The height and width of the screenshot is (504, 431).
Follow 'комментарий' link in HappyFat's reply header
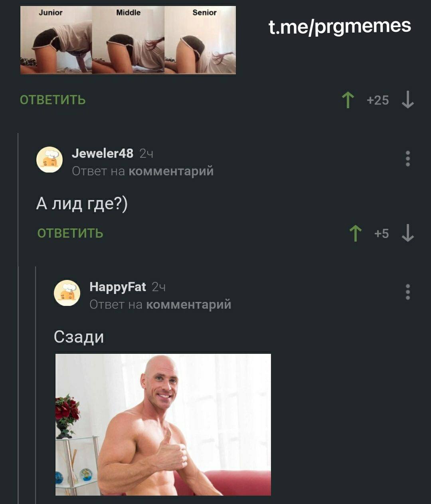(x=189, y=305)
